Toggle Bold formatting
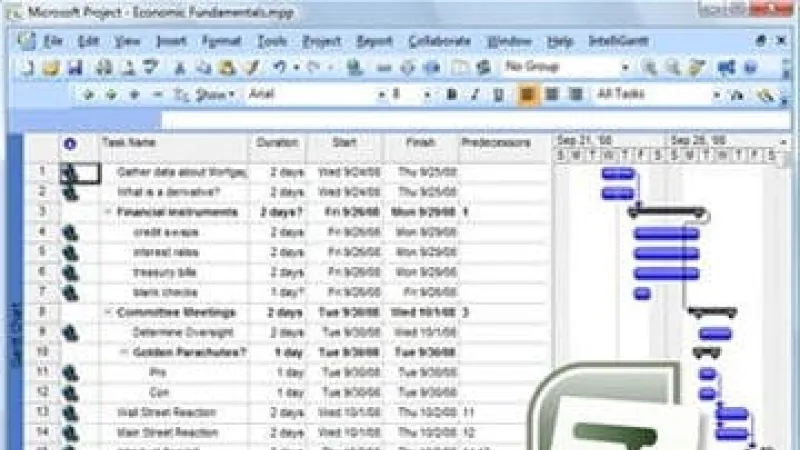The height and width of the screenshot is (450, 800). coord(452,95)
